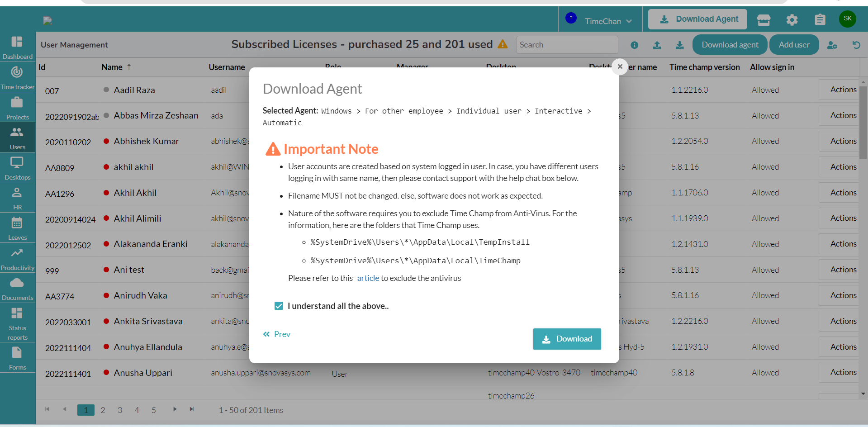Click broken logo image in header

click(x=47, y=20)
